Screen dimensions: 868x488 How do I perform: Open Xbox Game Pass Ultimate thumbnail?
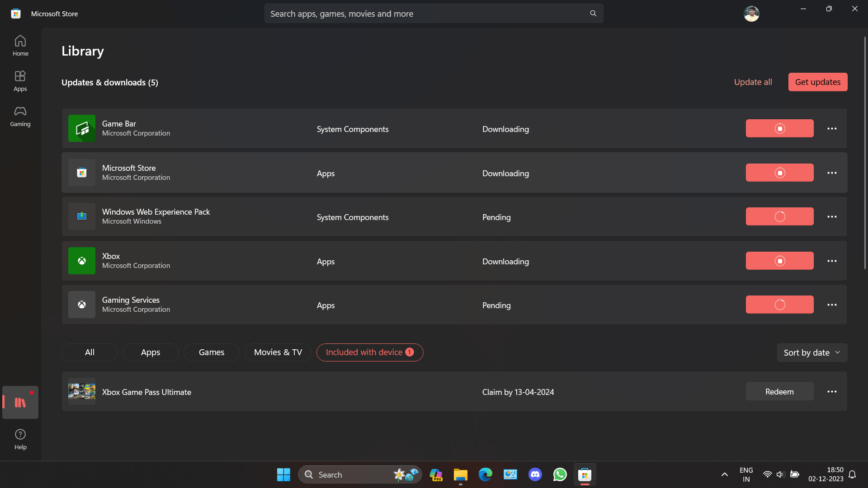pos(82,392)
